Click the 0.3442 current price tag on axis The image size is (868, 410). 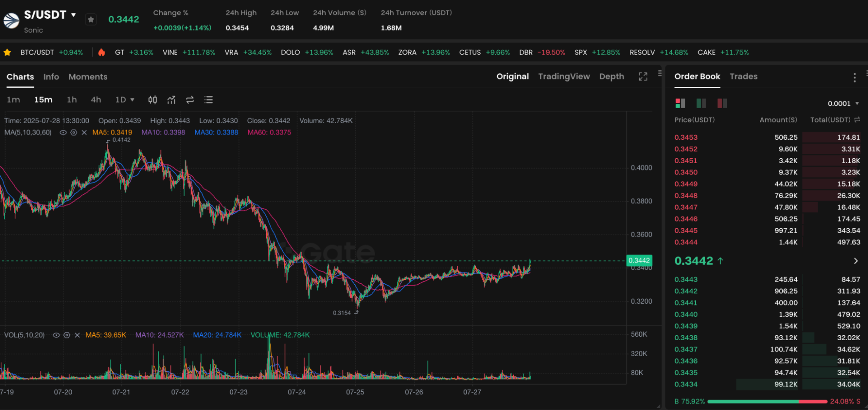pyautogui.click(x=639, y=261)
